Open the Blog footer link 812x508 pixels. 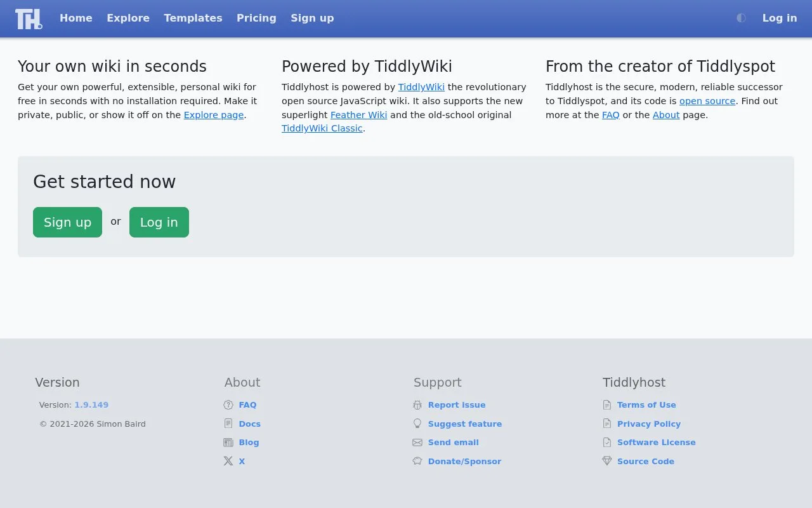pos(249,443)
